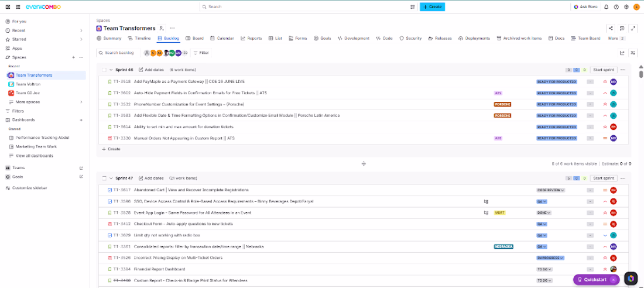Click the plus icon beside Spaces in sidebar

pos(74,57)
